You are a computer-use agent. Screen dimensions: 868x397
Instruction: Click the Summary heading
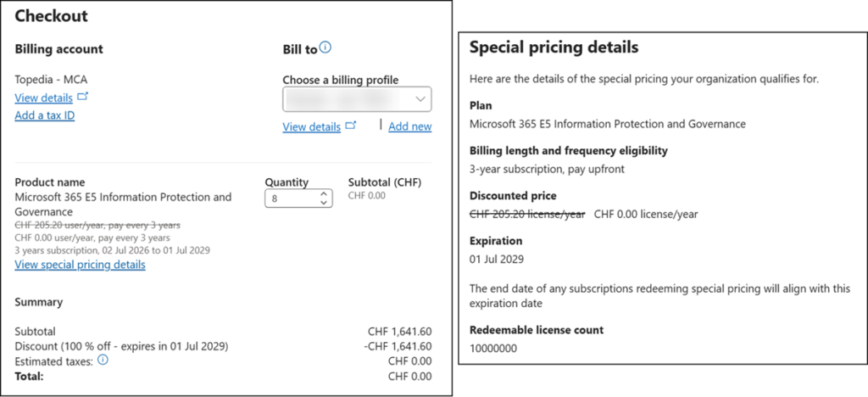click(x=39, y=302)
